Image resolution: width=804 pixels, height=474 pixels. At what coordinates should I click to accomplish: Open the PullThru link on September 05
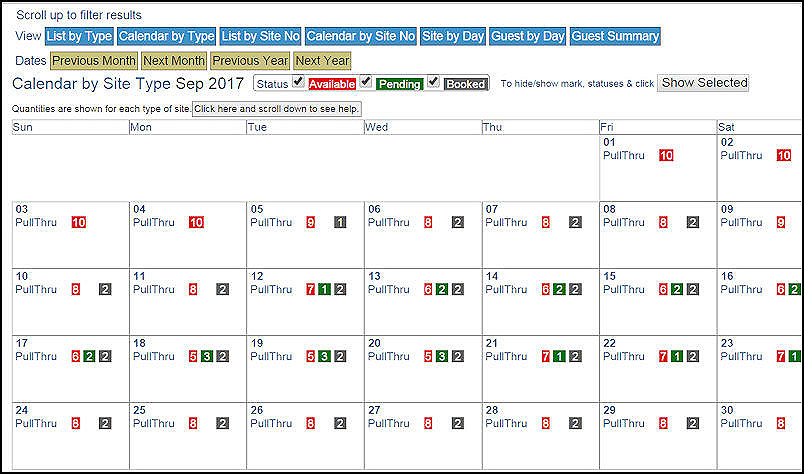[270, 222]
